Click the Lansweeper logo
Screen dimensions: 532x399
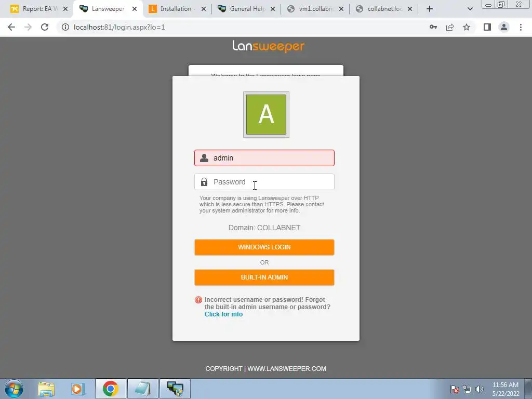point(268,46)
